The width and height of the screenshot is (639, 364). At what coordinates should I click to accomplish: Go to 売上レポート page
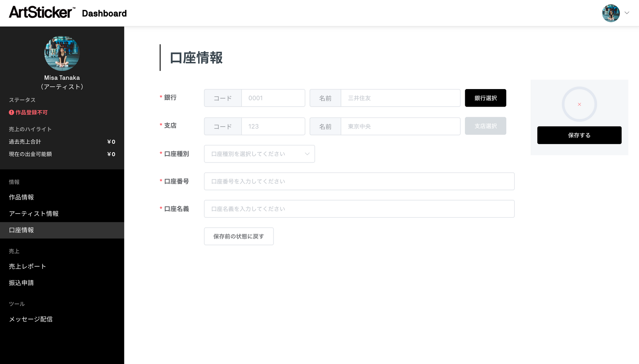[27, 266]
